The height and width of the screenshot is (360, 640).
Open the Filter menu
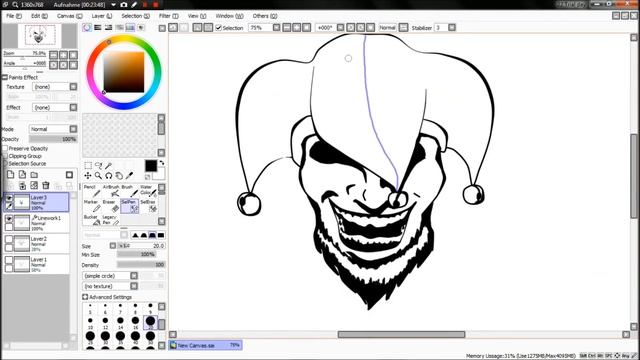[x=169, y=16]
